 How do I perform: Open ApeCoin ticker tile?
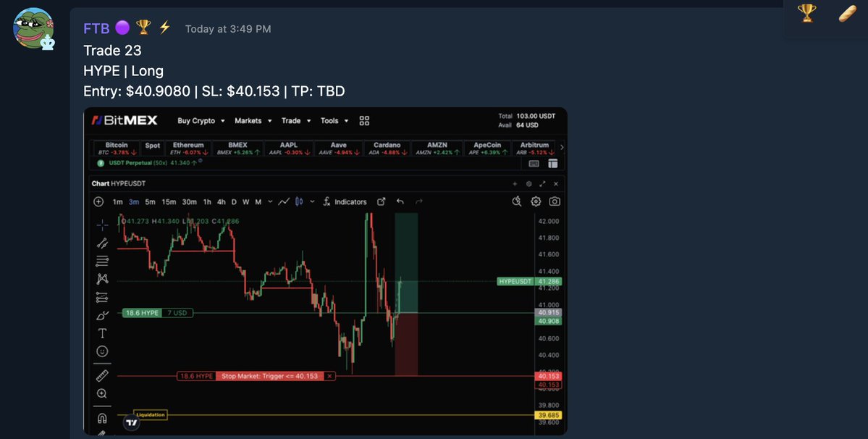pos(487,149)
